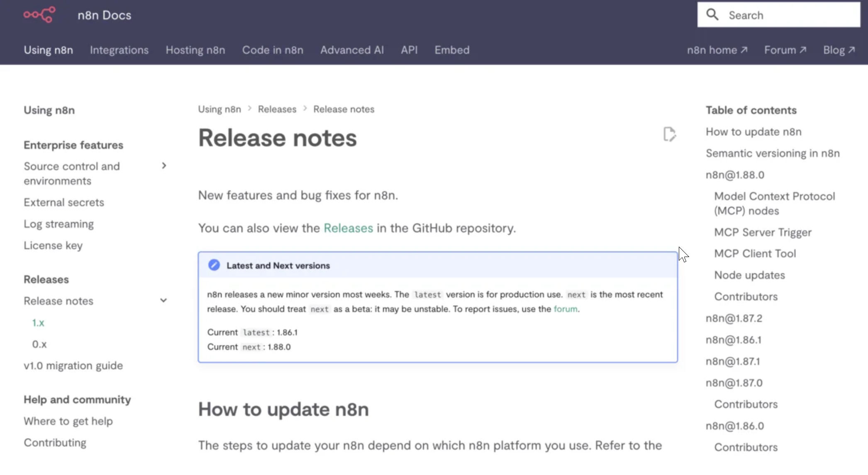Jump to n8n@1.87.1 section
This screenshot has width=868, height=475.
(x=733, y=361)
